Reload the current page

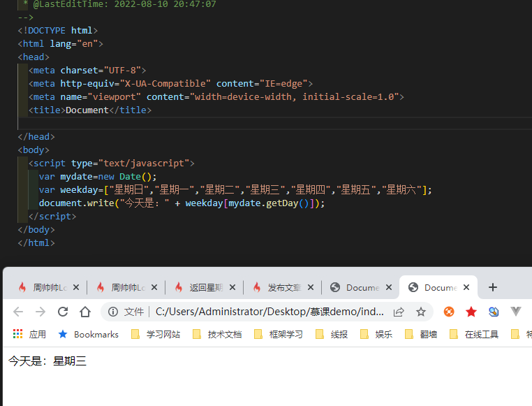[63, 311]
